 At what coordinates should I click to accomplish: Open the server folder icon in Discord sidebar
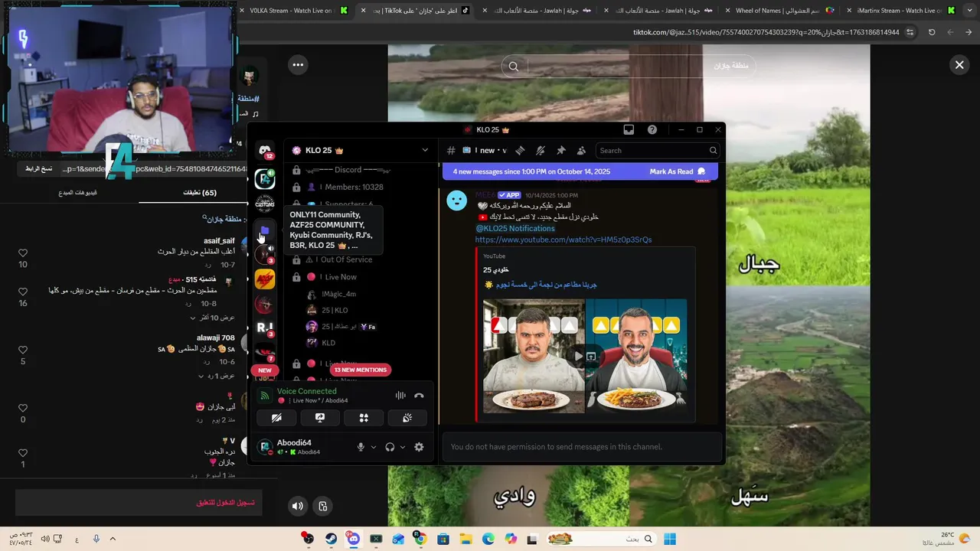pyautogui.click(x=265, y=230)
